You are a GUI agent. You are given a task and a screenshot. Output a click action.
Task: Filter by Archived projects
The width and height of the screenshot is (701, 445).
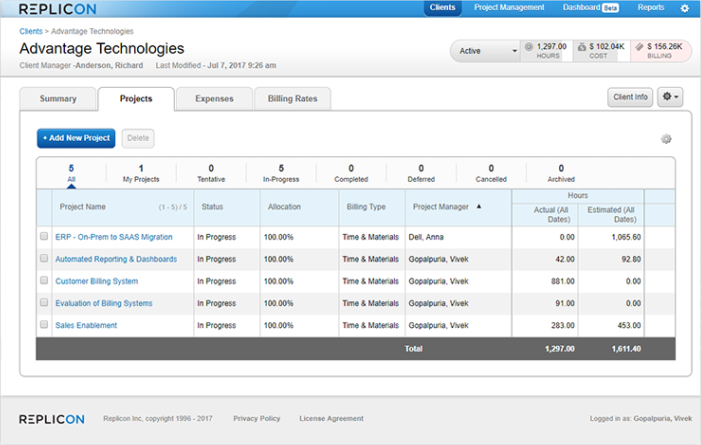click(561, 173)
